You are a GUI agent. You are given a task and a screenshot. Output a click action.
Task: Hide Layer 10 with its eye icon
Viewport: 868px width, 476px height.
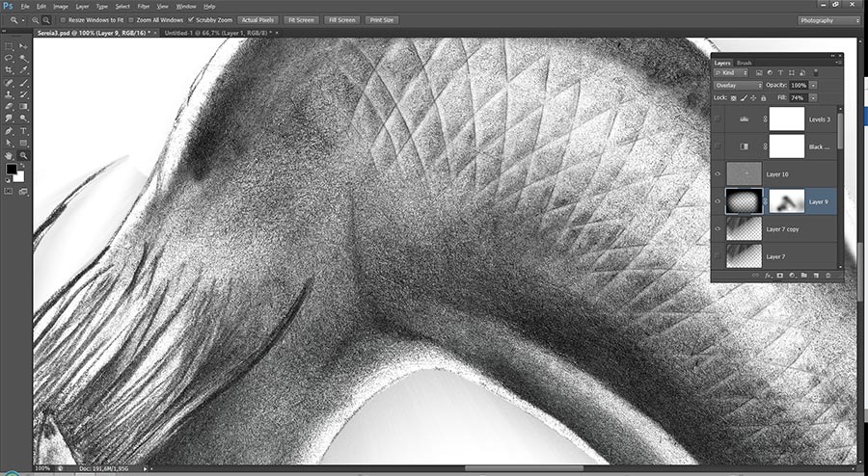[x=719, y=173]
